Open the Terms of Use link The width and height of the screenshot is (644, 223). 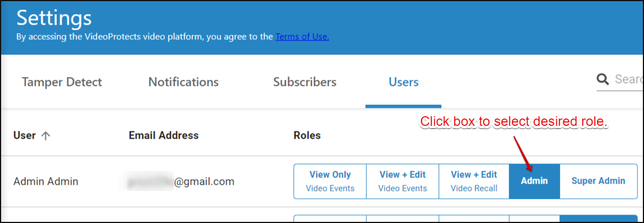tap(302, 37)
